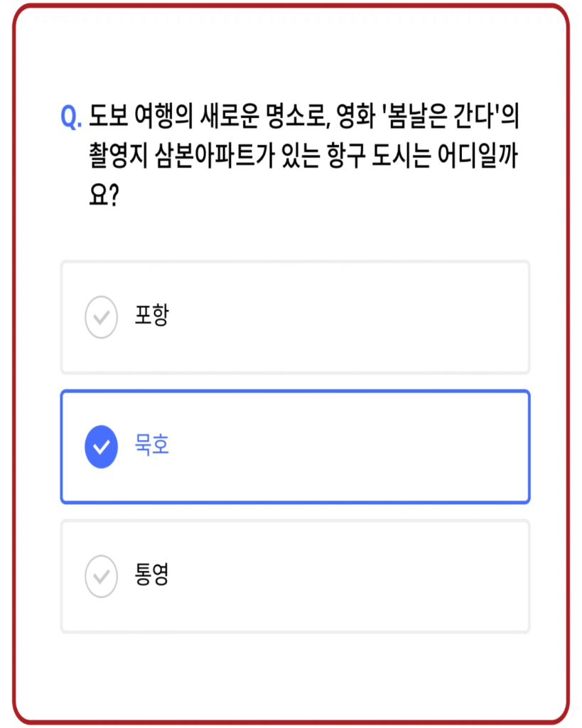Click the blue checkmark icon beside 묵호
This screenshot has height=728, width=582.
pos(101,446)
